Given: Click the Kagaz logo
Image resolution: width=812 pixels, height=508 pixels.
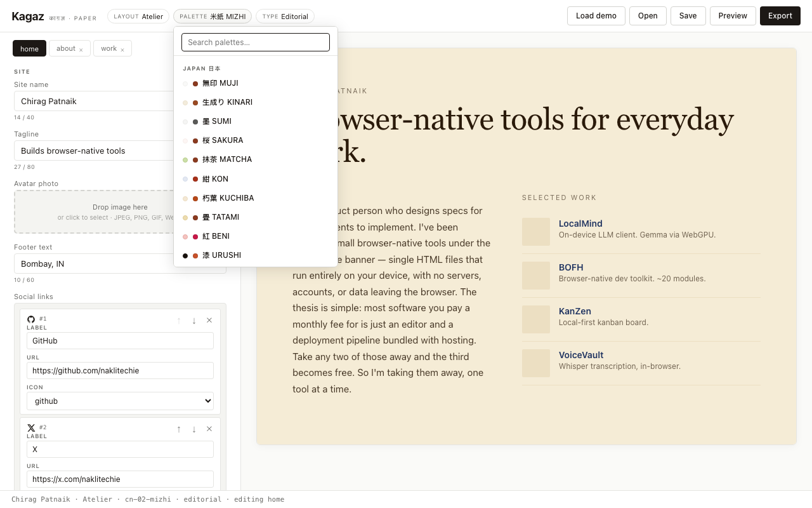Looking at the screenshot, I should point(28,16).
